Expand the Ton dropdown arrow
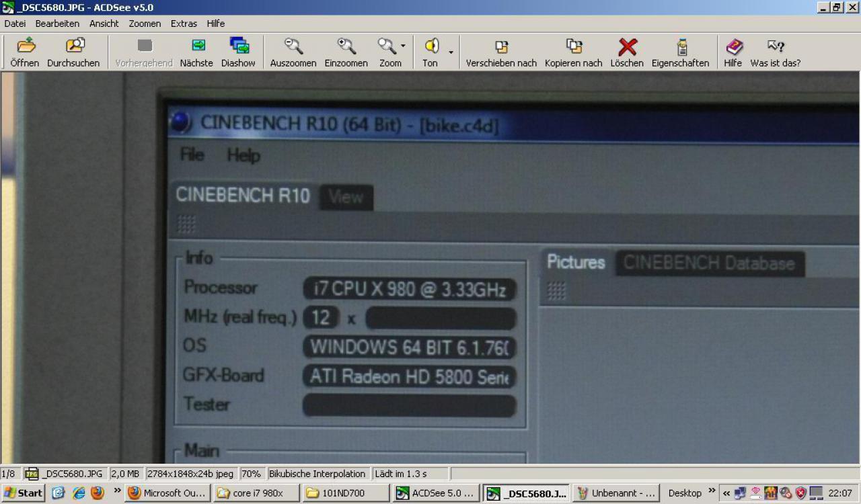 (451, 52)
